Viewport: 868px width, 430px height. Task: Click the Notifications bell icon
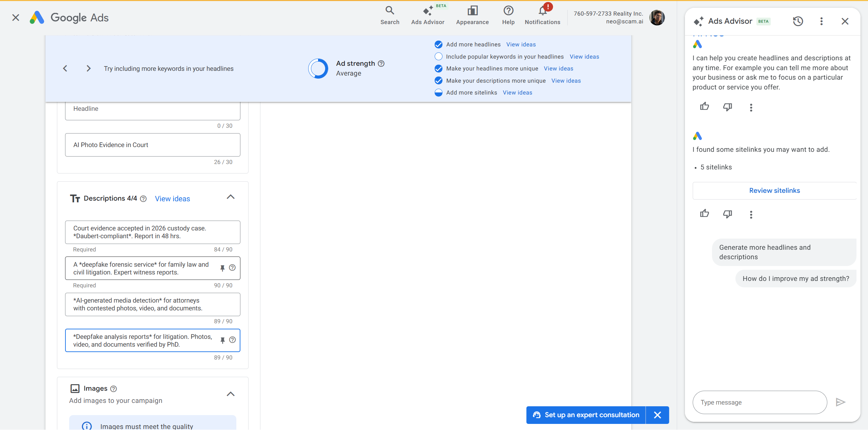pos(542,11)
